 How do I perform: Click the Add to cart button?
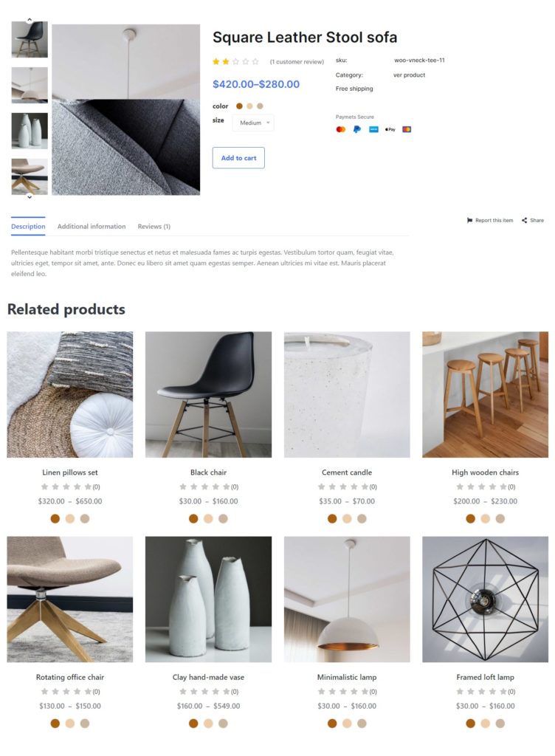[238, 158]
